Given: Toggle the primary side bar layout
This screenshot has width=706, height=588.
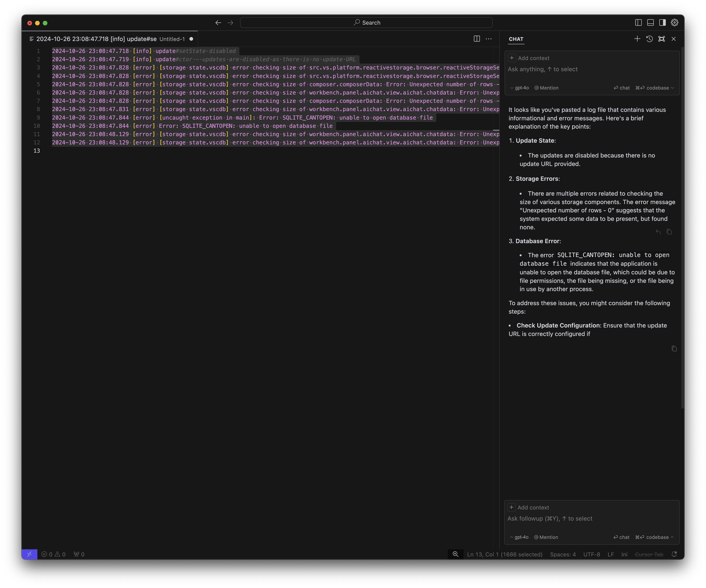Looking at the screenshot, I should click(638, 23).
